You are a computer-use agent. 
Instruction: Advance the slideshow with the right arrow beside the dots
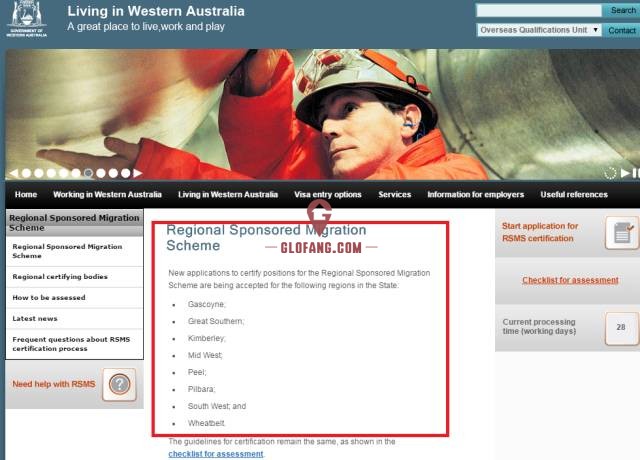click(x=138, y=173)
